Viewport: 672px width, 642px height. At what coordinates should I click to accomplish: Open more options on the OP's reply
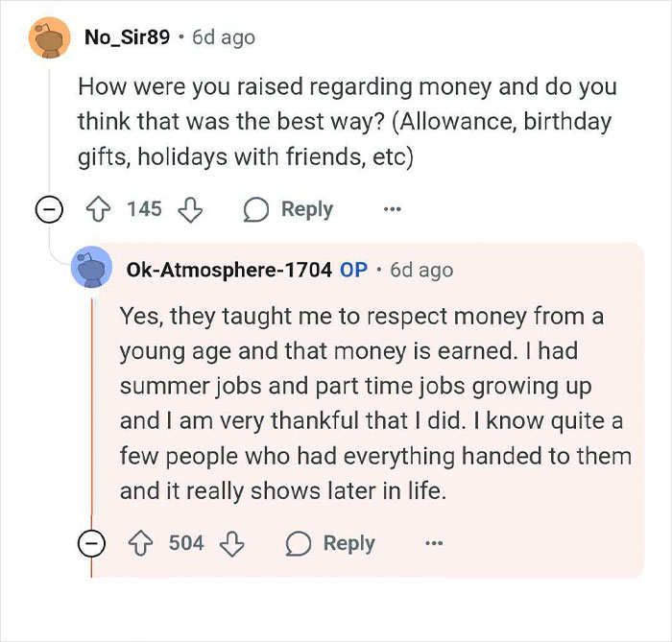pyautogui.click(x=434, y=543)
